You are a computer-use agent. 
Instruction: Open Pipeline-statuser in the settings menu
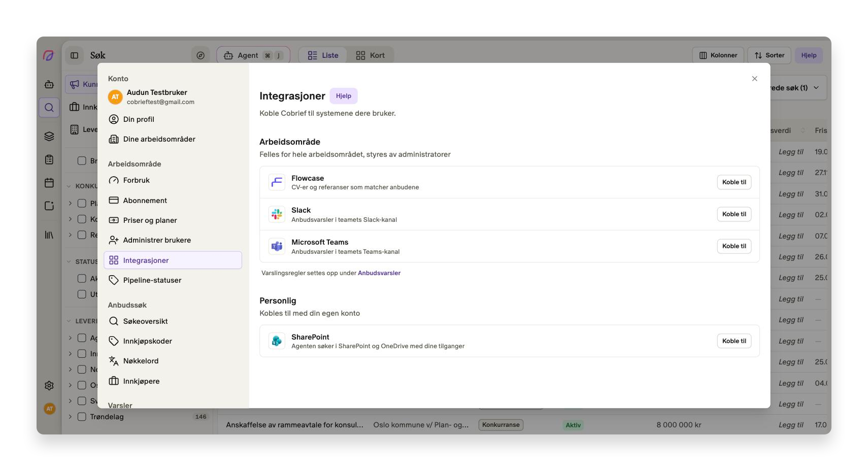173,280
